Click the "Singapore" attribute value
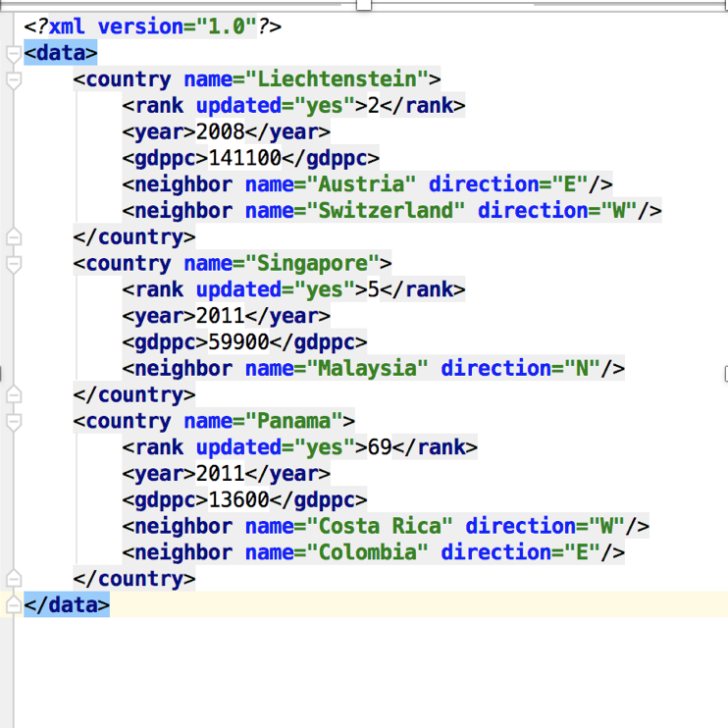 [312, 263]
